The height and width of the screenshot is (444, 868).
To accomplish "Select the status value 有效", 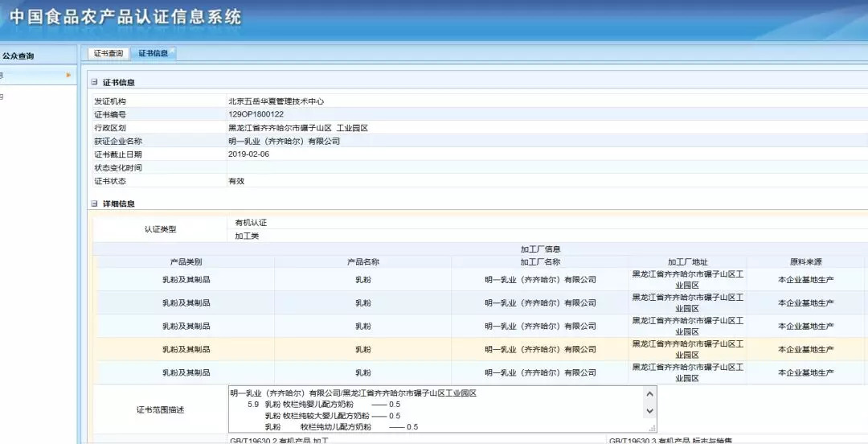I will (236, 181).
